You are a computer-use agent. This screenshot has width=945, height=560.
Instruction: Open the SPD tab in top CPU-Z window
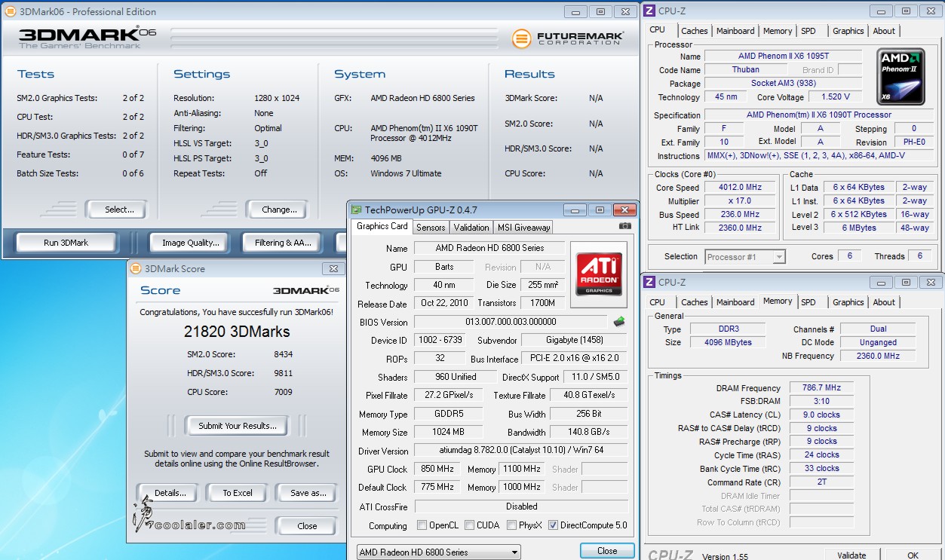[x=808, y=31]
